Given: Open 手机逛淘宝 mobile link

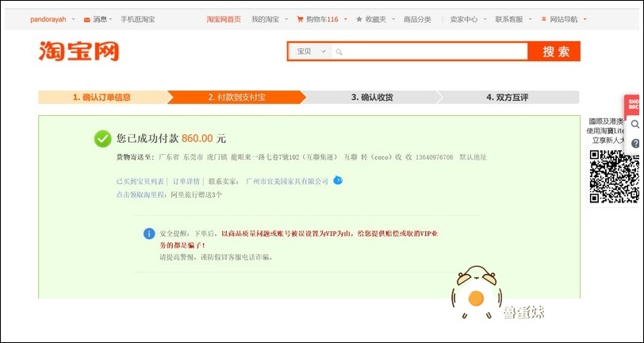Looking at the screenshot, I should 137,19.
